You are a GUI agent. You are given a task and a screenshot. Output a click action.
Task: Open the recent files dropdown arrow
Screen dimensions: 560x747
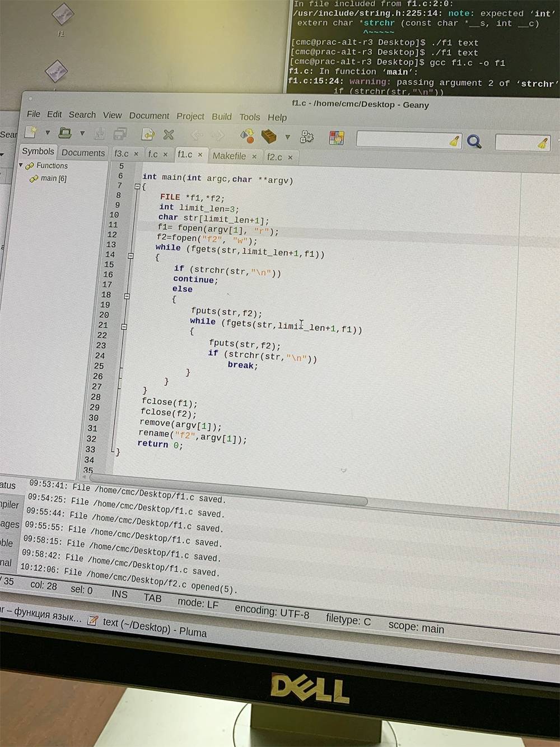click(x=82, y=133)
